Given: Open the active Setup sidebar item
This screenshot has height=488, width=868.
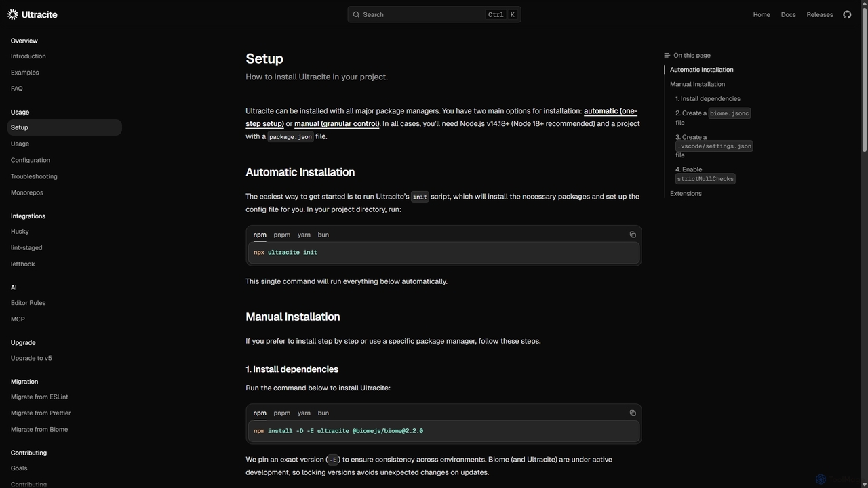Looking at the screenshot, I should [64, 127].
